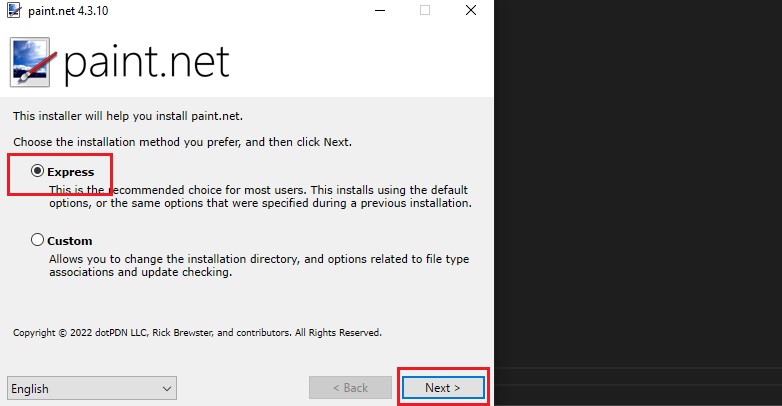This screenshot has width=782, height=406.
Task: Select the Express installation option
Action: click(x=37, y=171)
